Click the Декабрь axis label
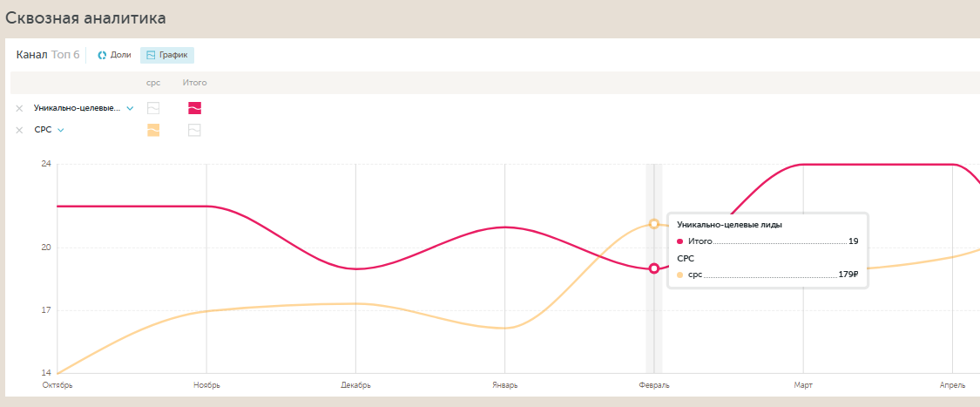This screenshot has height=407, width=980. coord(355,385)
